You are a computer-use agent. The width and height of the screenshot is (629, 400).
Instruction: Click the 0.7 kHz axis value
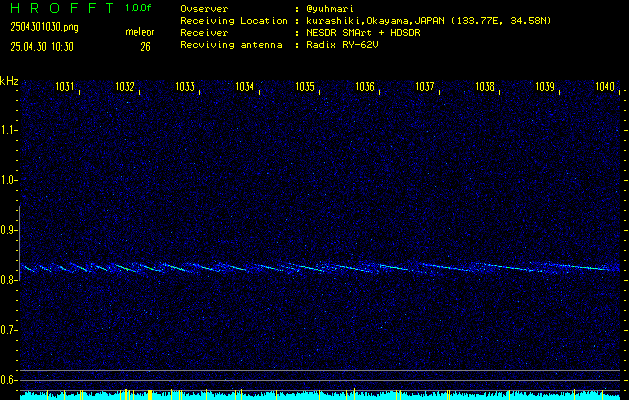pyautogui.click(x=7, y=330)
